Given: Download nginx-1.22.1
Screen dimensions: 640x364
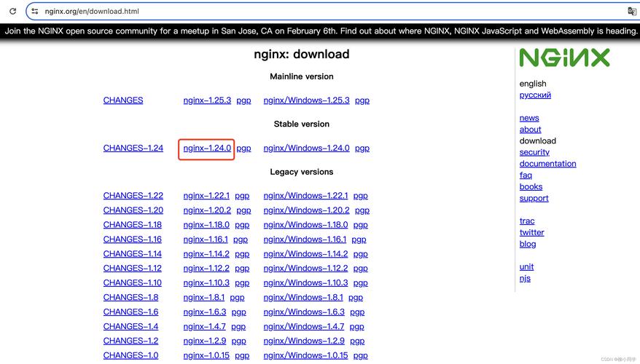Looking at the screenshot, I should pyautogui.click(x=206, y=196).
